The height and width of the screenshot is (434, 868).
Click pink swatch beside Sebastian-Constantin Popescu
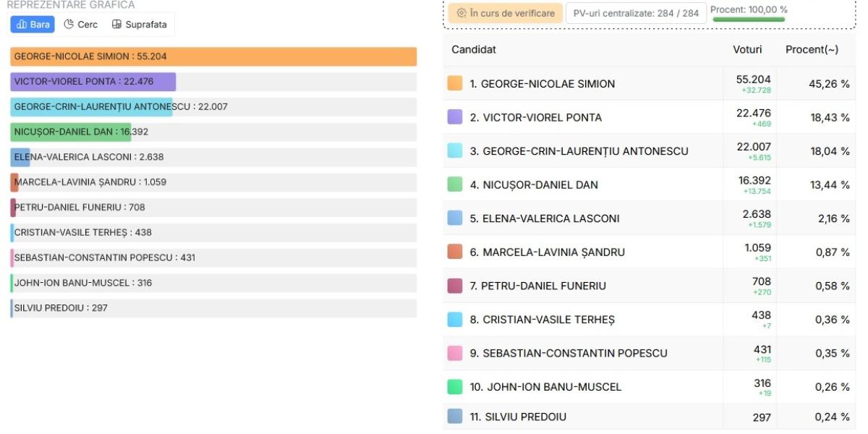[x=455, y=353]
